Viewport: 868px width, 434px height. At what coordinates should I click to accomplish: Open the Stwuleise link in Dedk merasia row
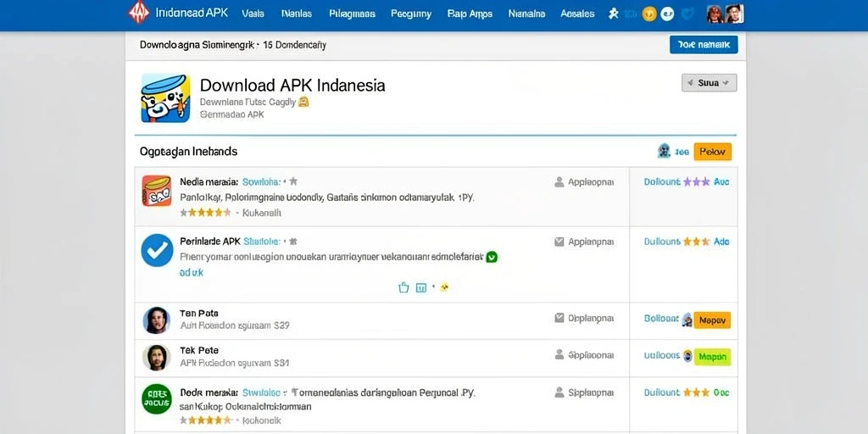pyautogui.click(x=261, y=392)
